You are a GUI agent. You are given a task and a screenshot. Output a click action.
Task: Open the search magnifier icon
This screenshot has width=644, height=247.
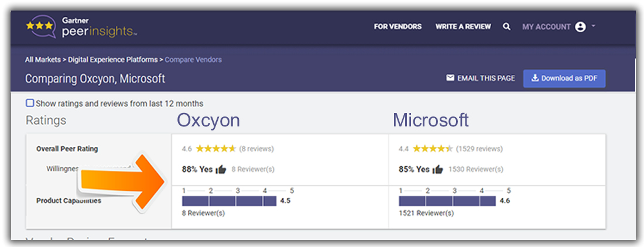click(x=506, y=27)
